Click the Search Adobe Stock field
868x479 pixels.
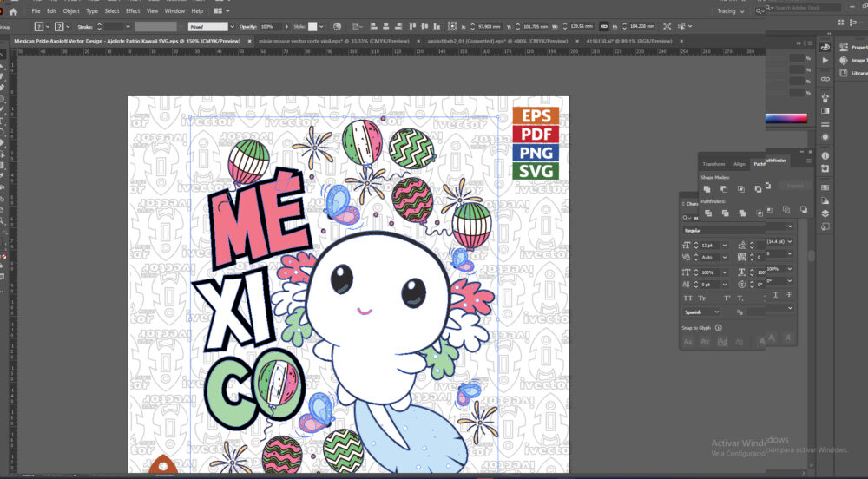click(805, 8)
